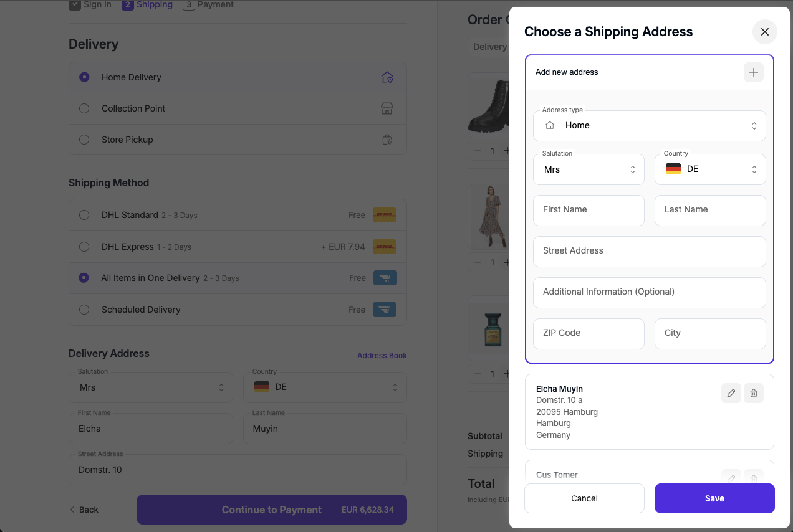Click the Street Address field in dialog
Screen dimensions: 793x532
coord(650,252)
